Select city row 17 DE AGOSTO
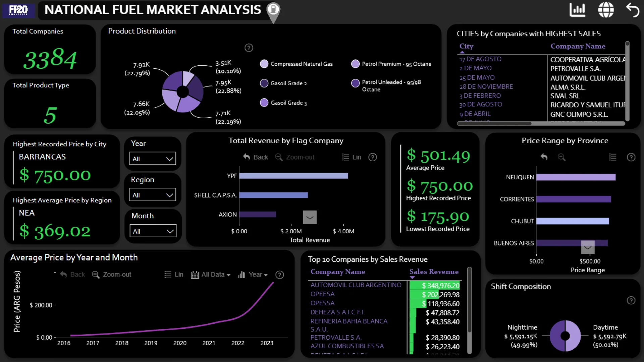The width and height of the screenshot is (644, 362). (x=480, y=59)
